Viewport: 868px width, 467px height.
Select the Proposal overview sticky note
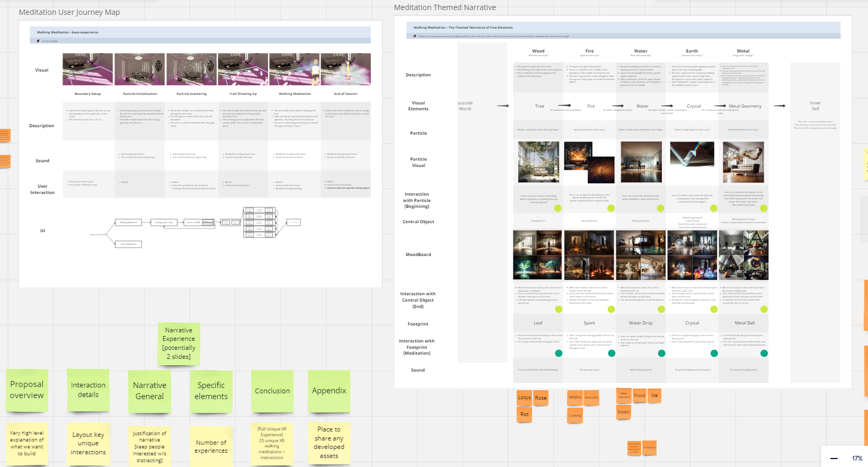click(x=27, y=390)
